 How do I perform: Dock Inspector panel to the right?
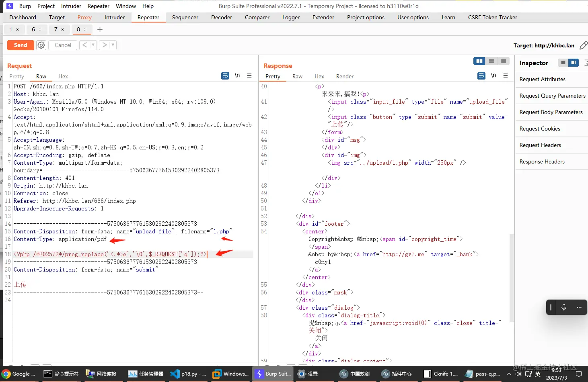[574, 63]
